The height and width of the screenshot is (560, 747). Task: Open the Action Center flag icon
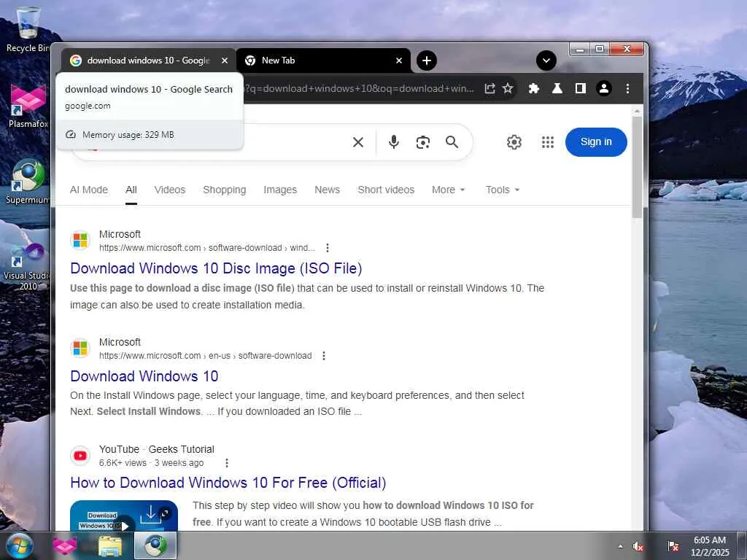point(673,546)
